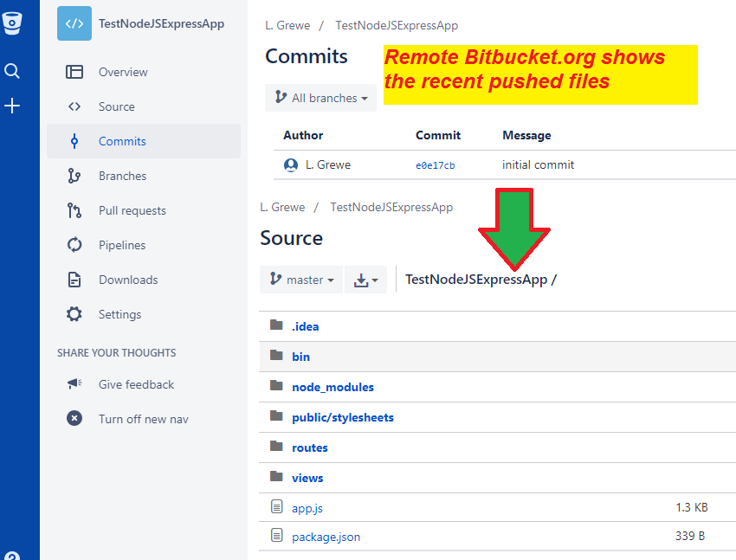Expand the All branches dropdown
This screenshot has width=736, height=560.
pos(320,98)
